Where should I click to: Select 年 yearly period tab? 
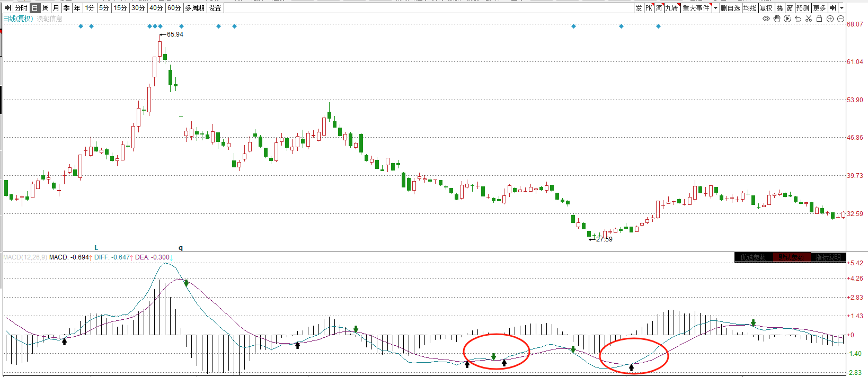click(77, 8)
